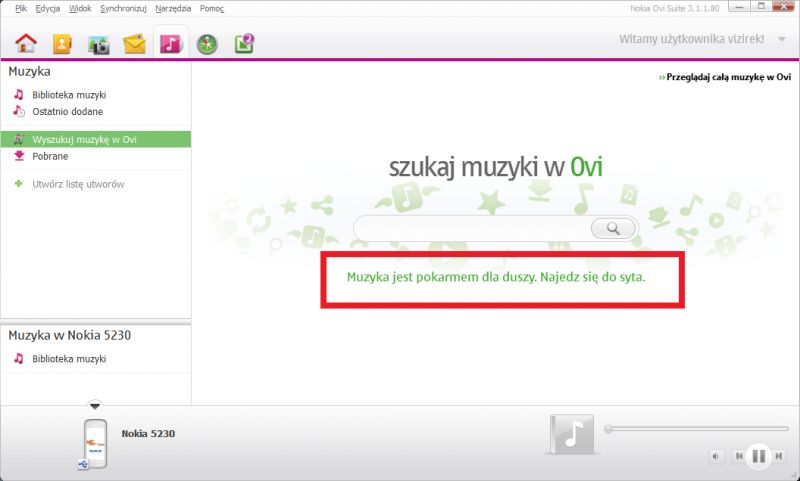Pause playback with the pause button
Image resolution: width=800 pixels, height=481 pixels.
759,456
